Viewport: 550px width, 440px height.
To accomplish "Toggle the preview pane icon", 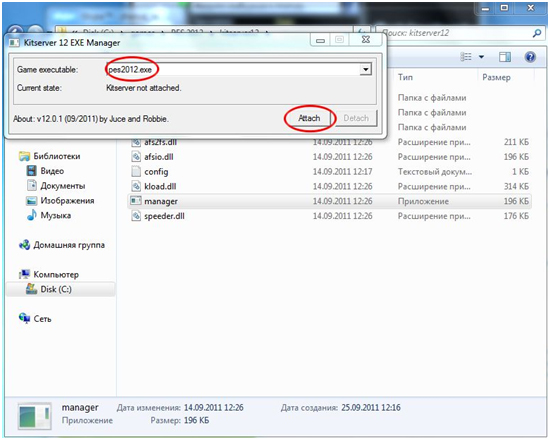I will click(505, 57).
